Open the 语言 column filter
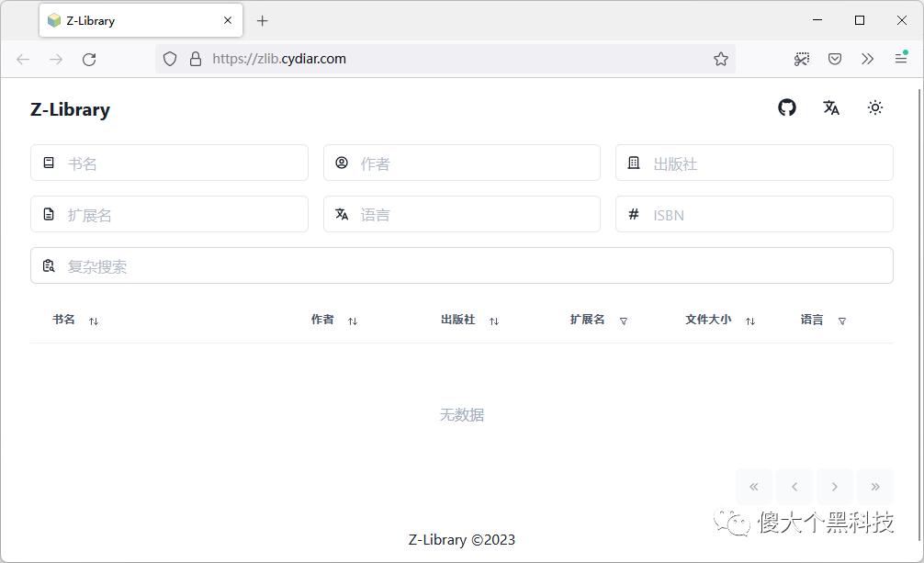924x563 pixels. [841, 321]
